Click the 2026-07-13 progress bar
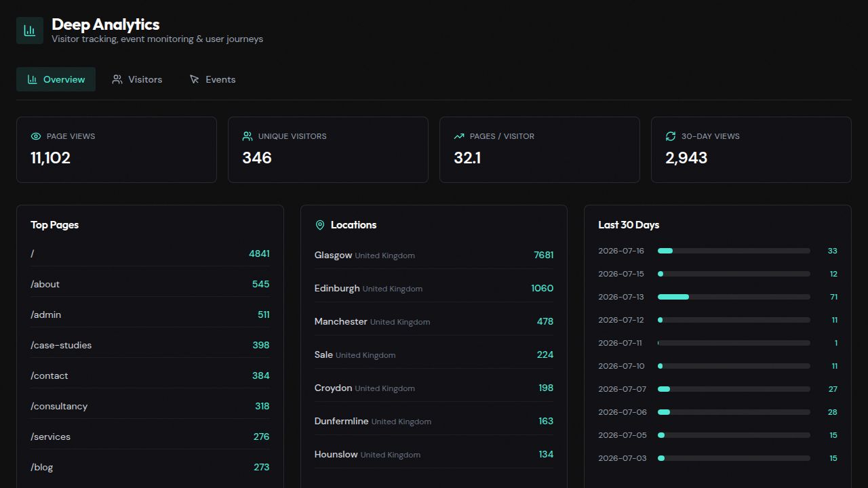868x488 pixels. 734,297
